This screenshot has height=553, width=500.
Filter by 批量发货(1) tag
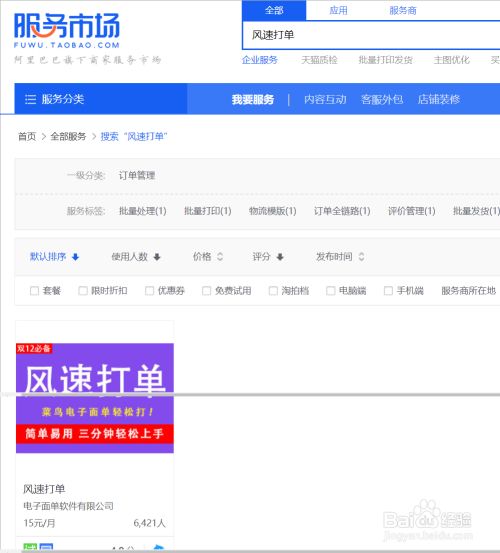click(476, 211)
